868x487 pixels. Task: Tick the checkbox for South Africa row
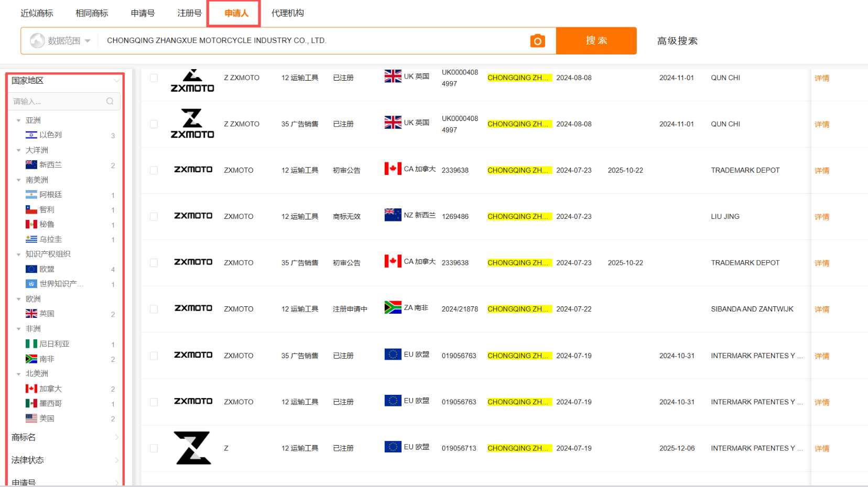click(x=154, y=309)
